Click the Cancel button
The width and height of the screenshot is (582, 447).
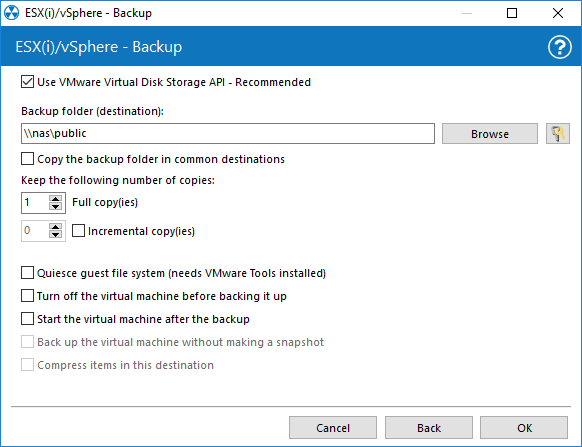click(333, 428)
